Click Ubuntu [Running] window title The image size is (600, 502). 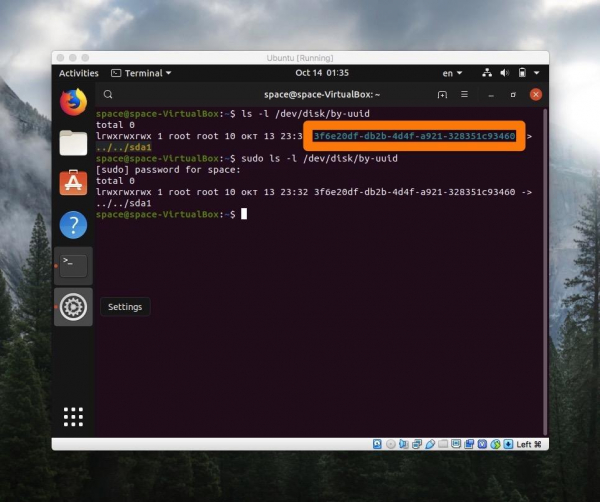(300, 58)
